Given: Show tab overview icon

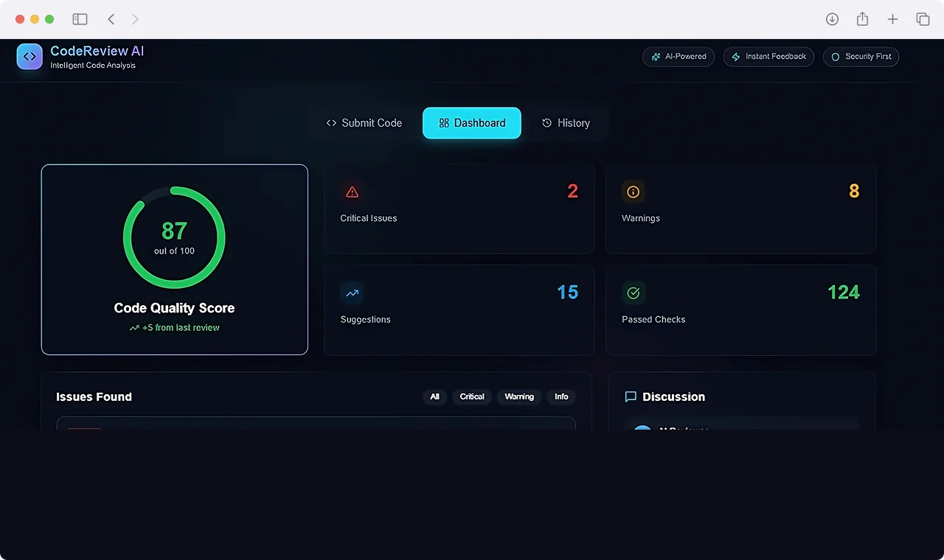Looking at the screenshot, I should pos(923,19).
